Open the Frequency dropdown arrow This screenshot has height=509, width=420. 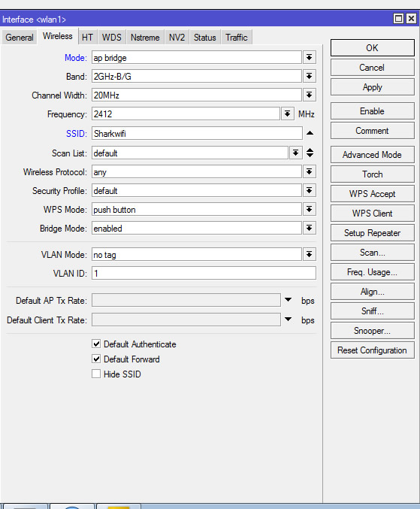(x=287, y=114)
